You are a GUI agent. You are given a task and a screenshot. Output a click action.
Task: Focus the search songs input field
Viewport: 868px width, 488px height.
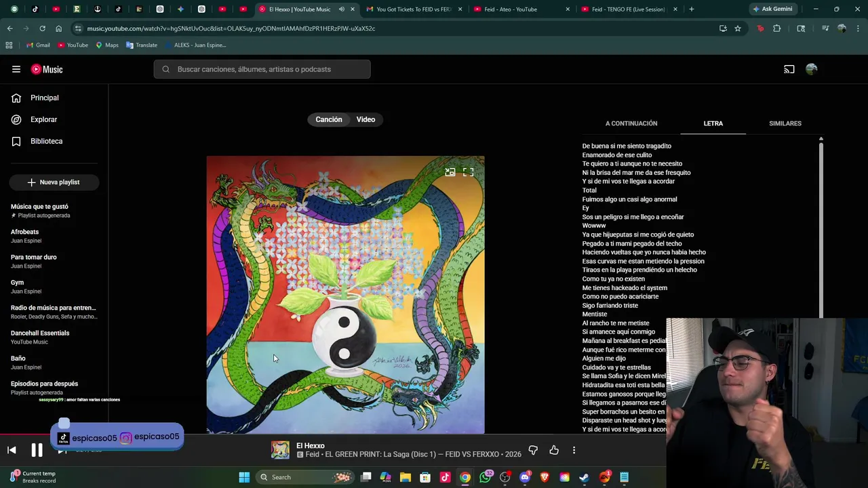click(x=262, y=69)
